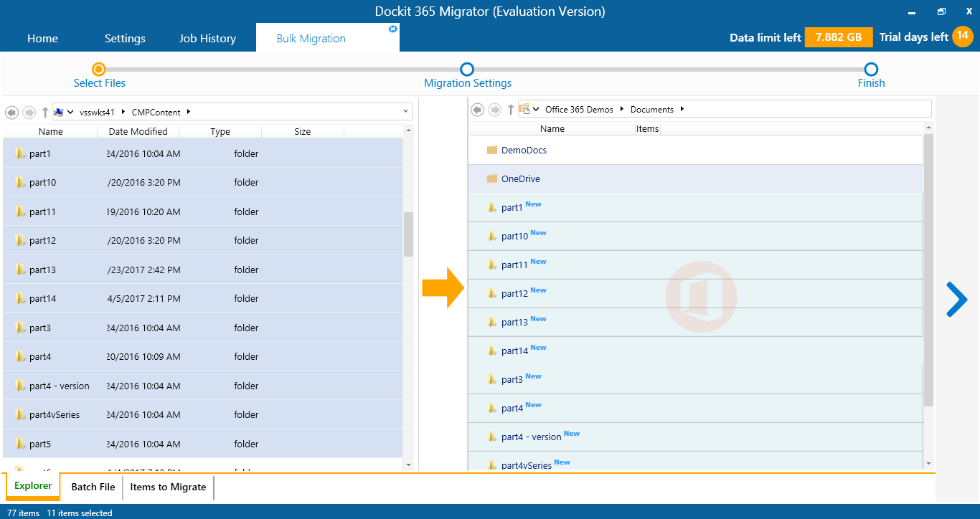Open the Job History tab
The image size is (980, 519).
207,38
